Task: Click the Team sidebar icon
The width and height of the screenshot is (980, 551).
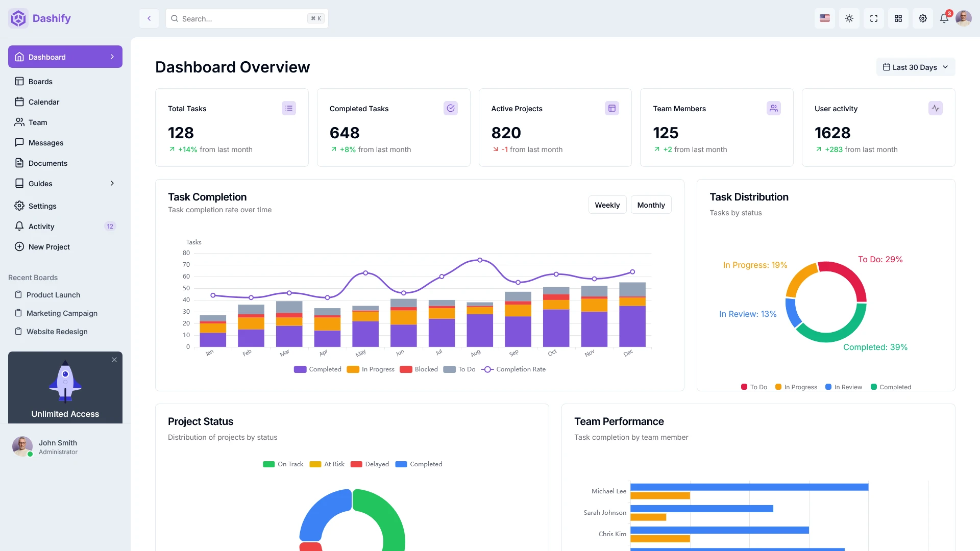Action: click(x=19, y=122)
